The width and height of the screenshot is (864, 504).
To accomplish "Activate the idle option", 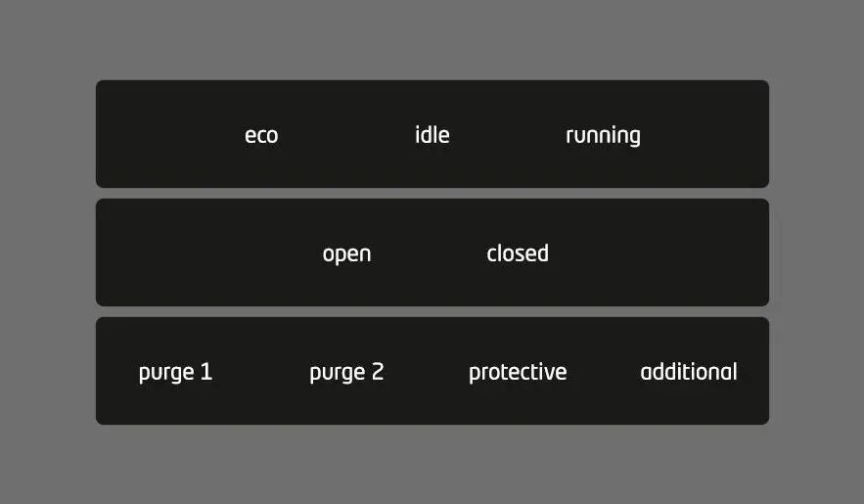I will (x=432, y=135).
